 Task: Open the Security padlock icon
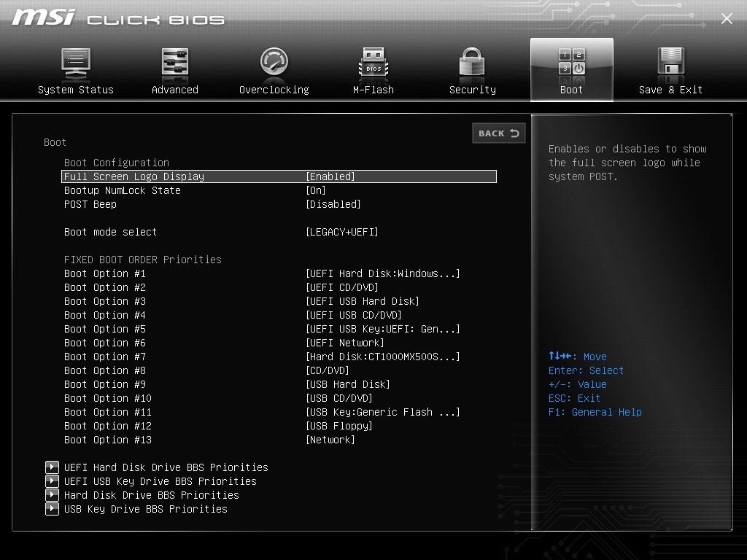[472, 62]
